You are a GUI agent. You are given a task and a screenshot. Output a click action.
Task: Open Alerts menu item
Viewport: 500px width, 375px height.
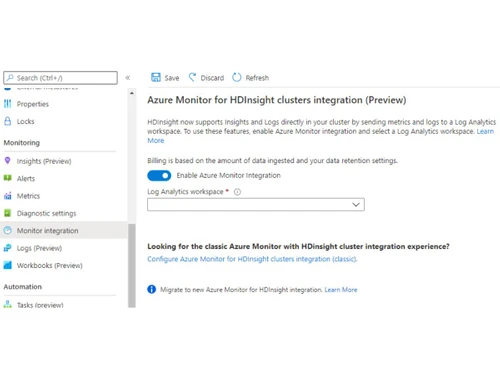26,179
